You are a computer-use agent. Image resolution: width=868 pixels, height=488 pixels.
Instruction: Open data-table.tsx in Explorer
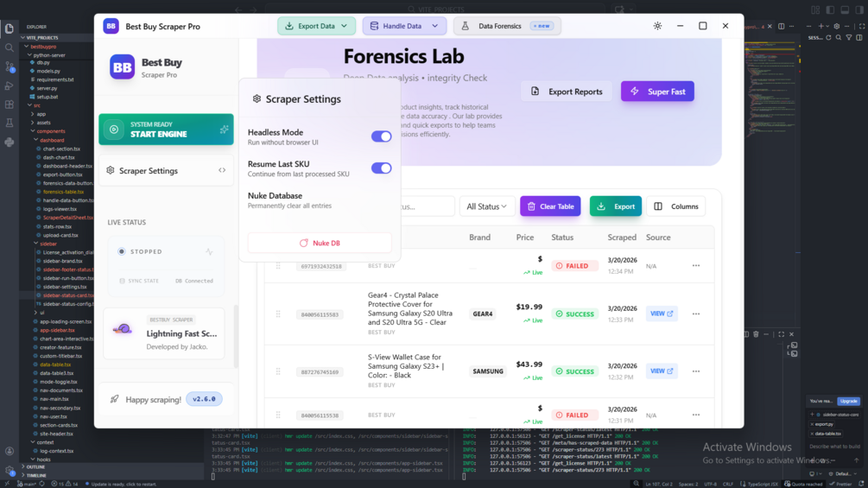pos(54,364)
